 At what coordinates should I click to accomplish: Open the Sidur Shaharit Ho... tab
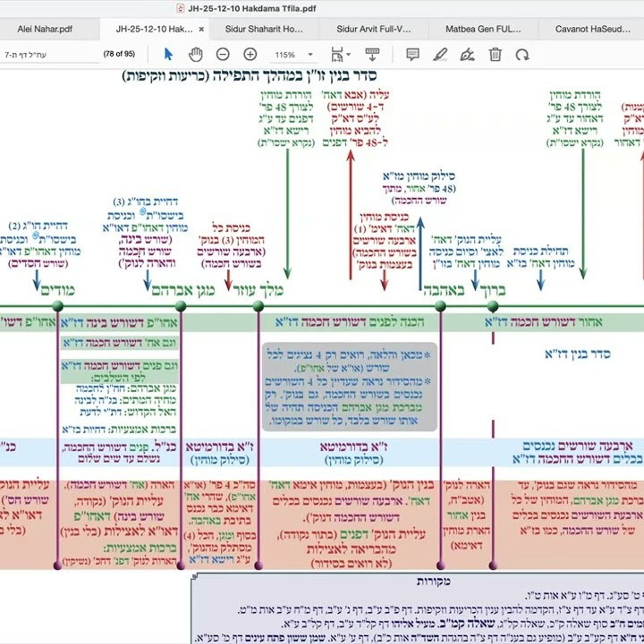click(x=264, y=29)
